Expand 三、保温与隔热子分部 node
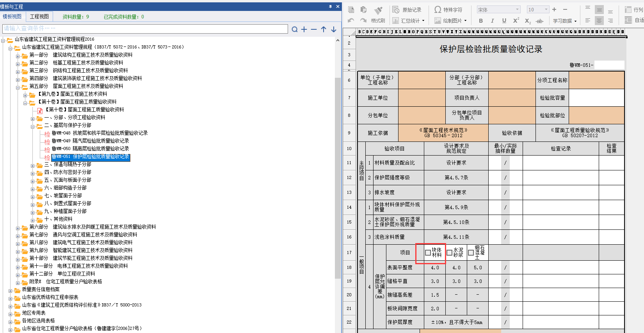 [33, 166]
